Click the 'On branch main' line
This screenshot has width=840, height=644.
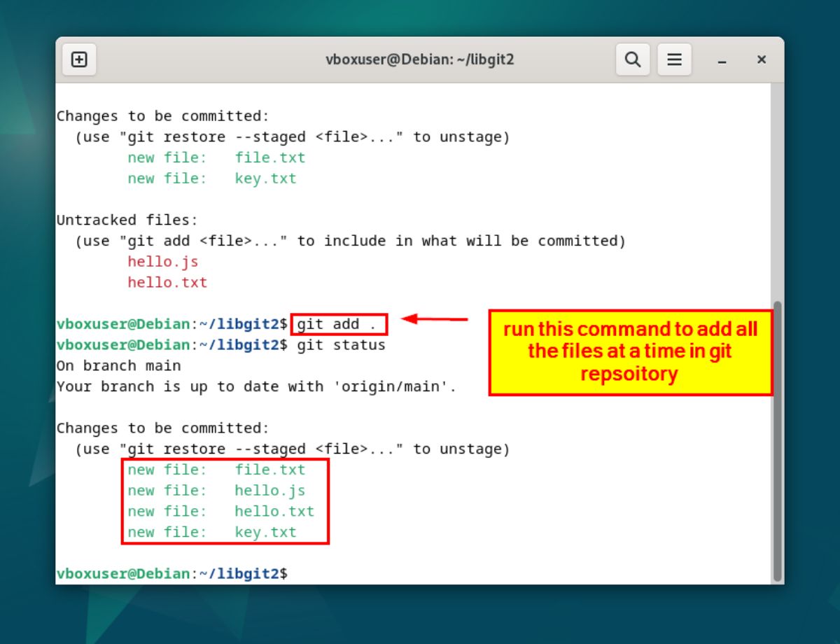click(118, 365)
